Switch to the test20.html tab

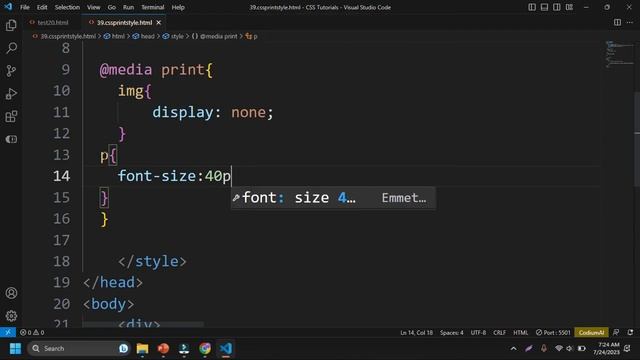pyautogui.click(x=52, y=22)
